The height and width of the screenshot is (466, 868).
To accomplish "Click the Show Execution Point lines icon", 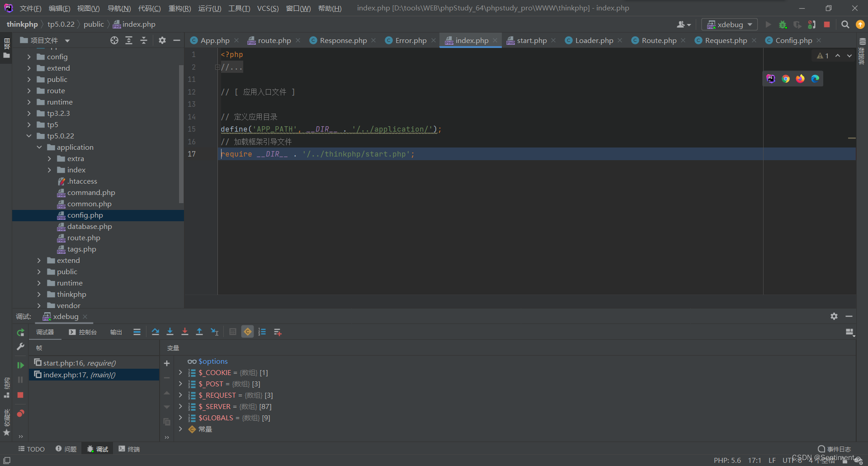I will pyautogui.click(x=137, y=332).
